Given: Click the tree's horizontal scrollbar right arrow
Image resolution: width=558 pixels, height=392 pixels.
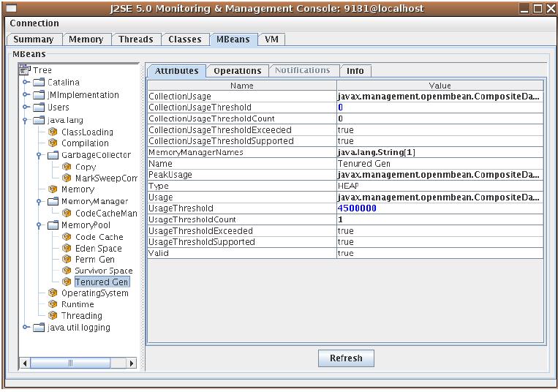Looking at the screenshot, I should click(132, 363).
